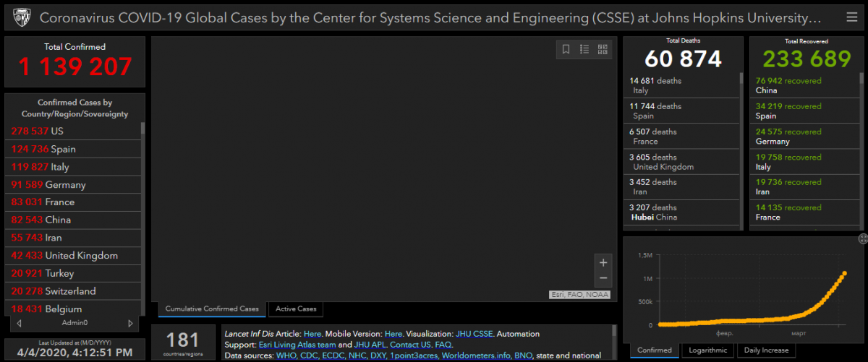Click France 6 507 deaths entry
This screenshot has height=362, width=868.
[681, 137]
